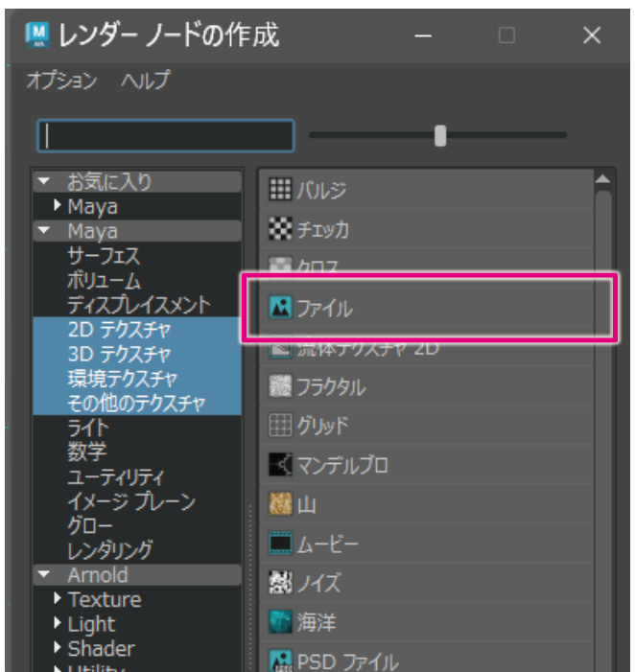Image resolution: width=635 pixels, height=672 pixels.
Task: Select the ムービー movie texture icon
Action: [279, 545]
